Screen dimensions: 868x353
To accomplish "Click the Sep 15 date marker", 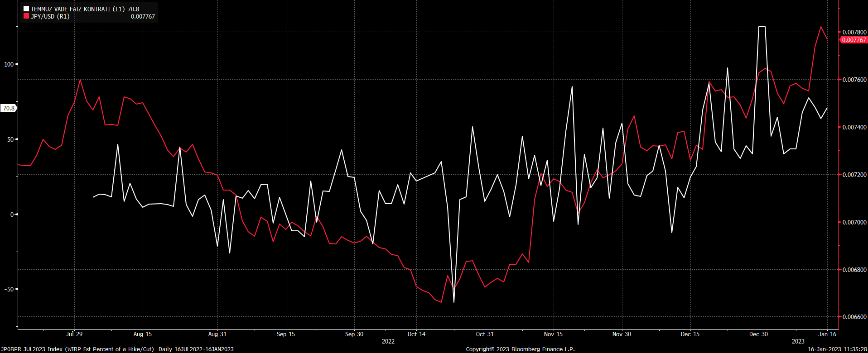I will 286,334.
